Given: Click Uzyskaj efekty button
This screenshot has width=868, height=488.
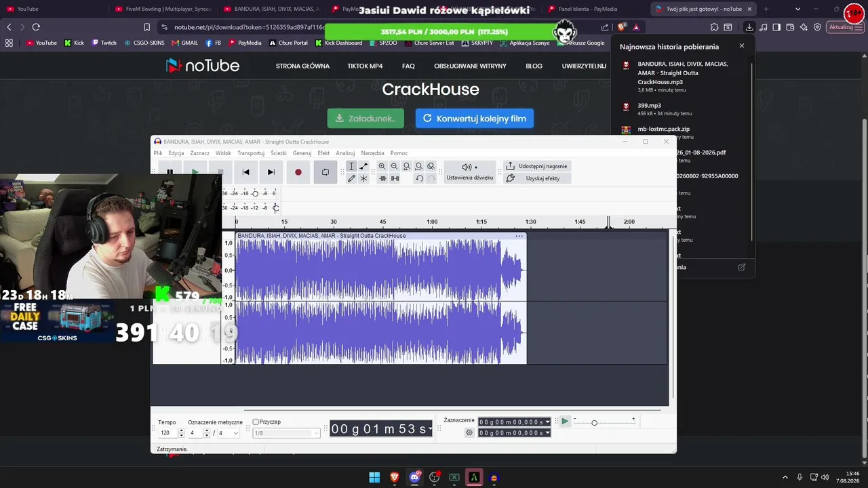Looking at the screenshot, I should (537, 178).
